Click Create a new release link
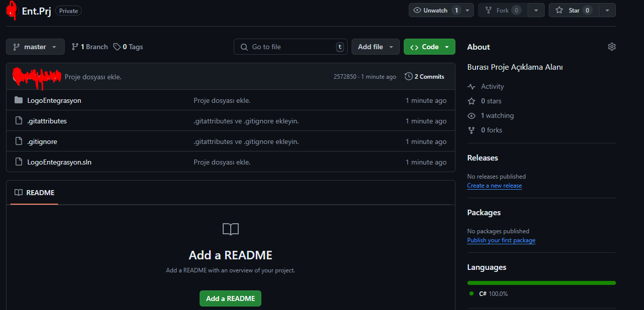The image size is (644, 310). point(495,186)
